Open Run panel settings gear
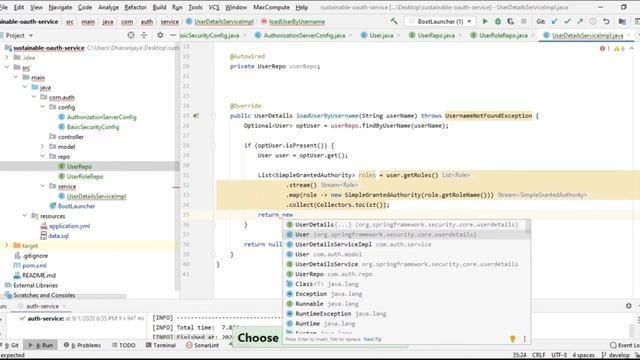This screenshot has height=360, width=640. [629, 305]
